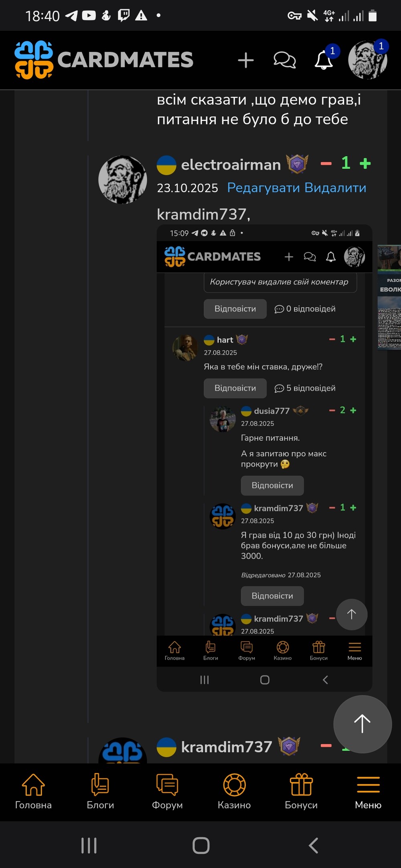The height and width of the screenshot is (868, 401).
Task: Click the Cardmates logo
Action: coord(104,60)
